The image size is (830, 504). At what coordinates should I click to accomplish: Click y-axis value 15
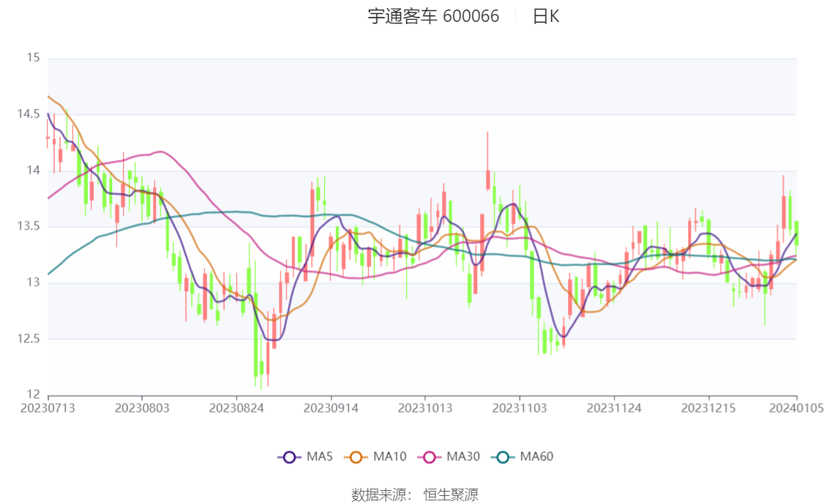click(34, 58)
